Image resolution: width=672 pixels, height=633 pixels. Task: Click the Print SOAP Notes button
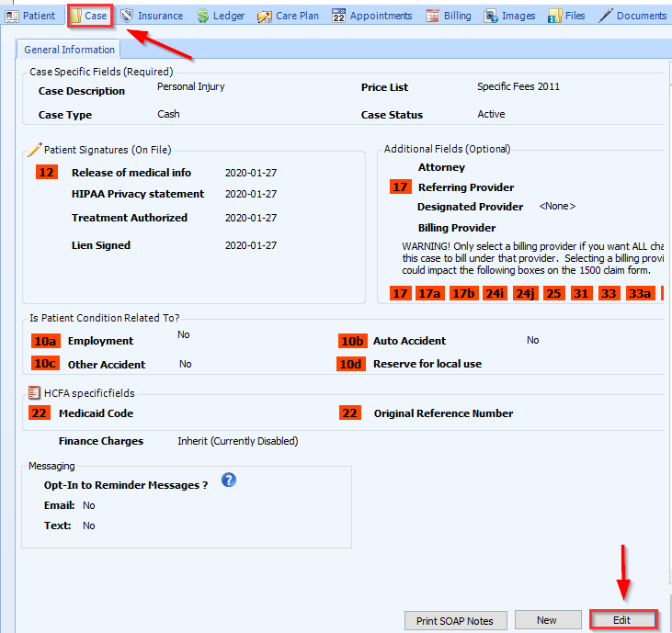454,620
